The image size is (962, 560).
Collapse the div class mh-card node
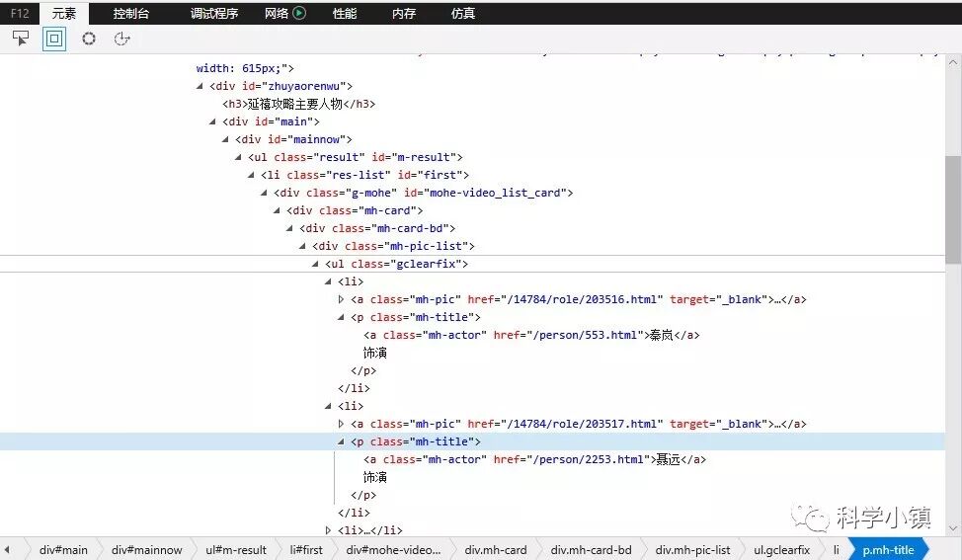[277, 210]
